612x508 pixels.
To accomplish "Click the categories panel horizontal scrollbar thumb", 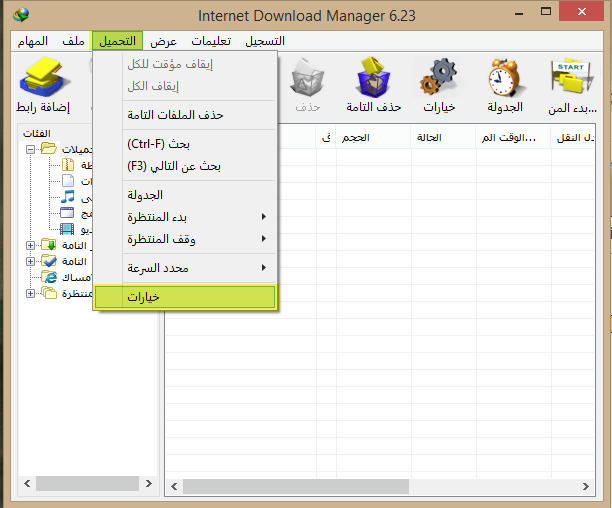I will click(88, 483).
